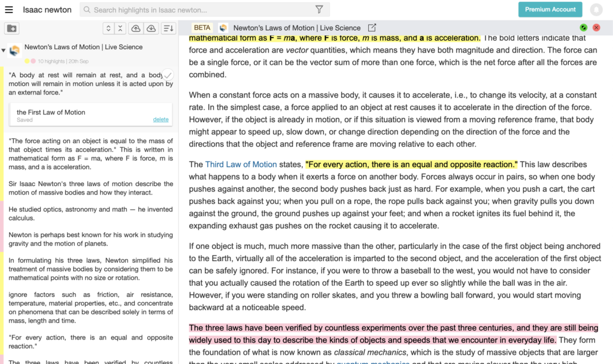Click the Premium Account button
The height and width of the screenshot is (364, 613).
[x=550, y=10]
